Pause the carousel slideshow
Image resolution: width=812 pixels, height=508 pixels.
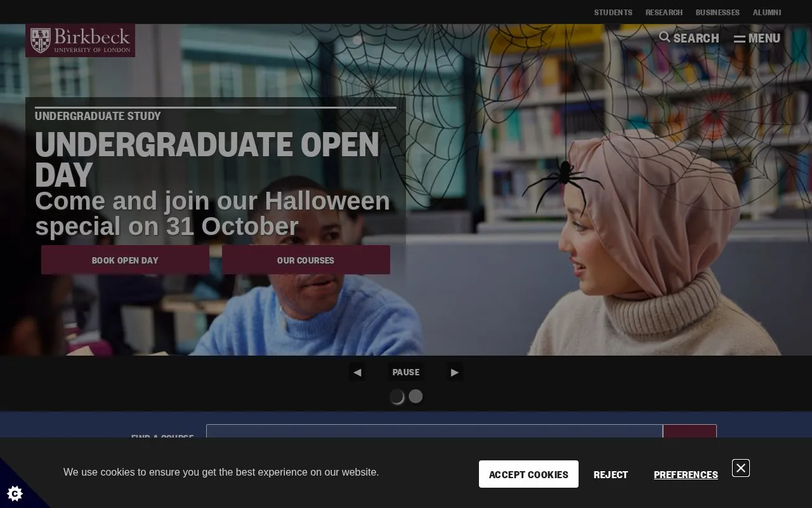(406, 372)
